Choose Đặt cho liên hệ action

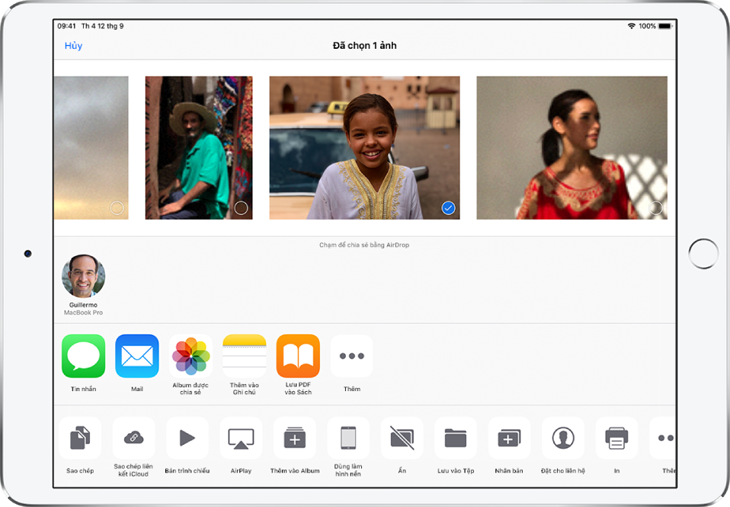tap(563, 438)
